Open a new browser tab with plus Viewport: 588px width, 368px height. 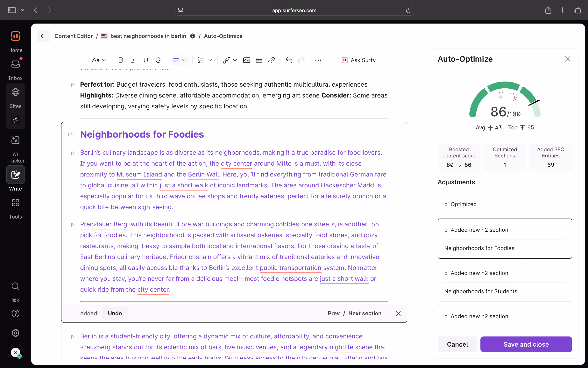tap(563, 10)
